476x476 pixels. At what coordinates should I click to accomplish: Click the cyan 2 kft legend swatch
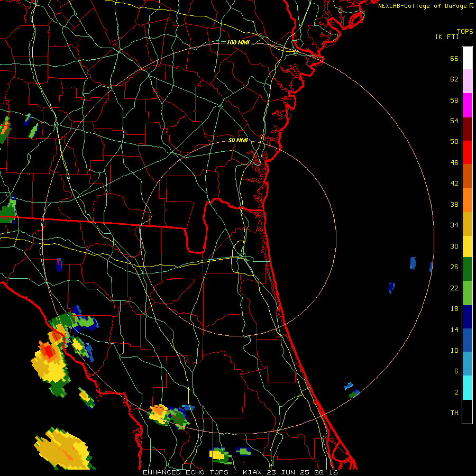point(467,388)
